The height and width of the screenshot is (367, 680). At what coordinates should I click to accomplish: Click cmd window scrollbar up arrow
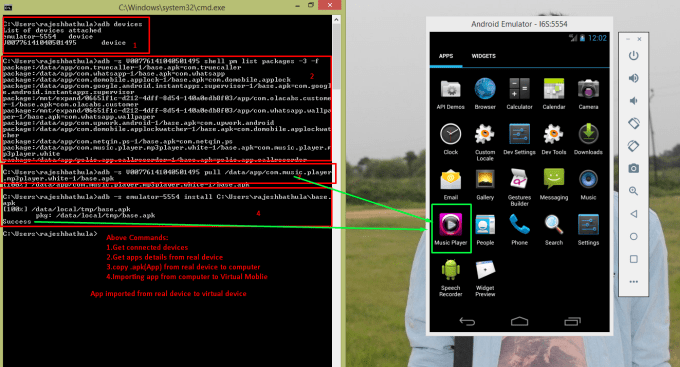point(337,20)
